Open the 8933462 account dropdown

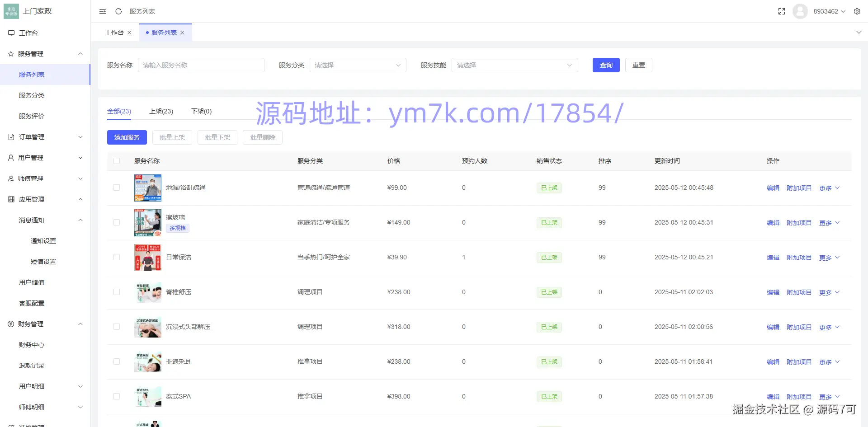click(829, 11)
